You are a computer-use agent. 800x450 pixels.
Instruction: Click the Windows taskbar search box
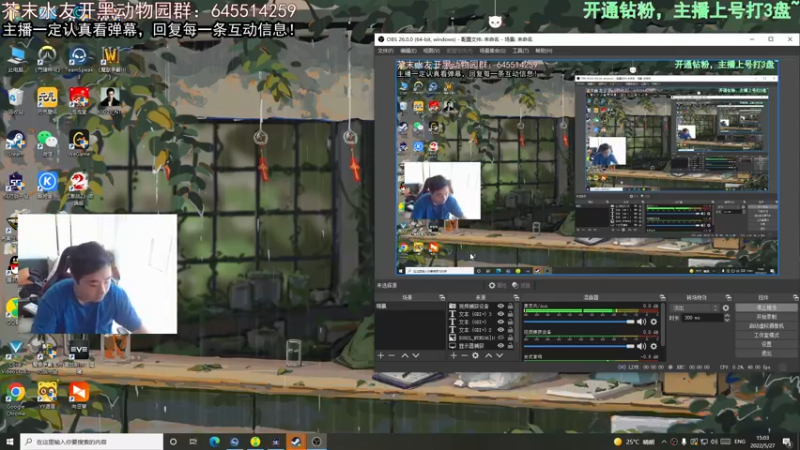92,441
